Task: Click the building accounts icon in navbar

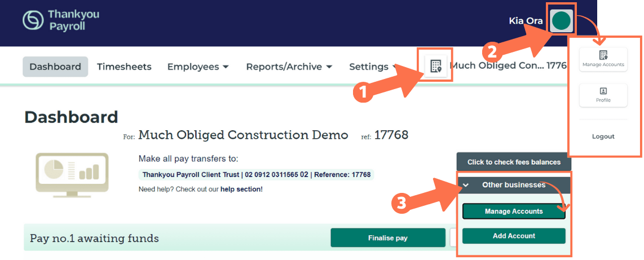Action: 435,66
